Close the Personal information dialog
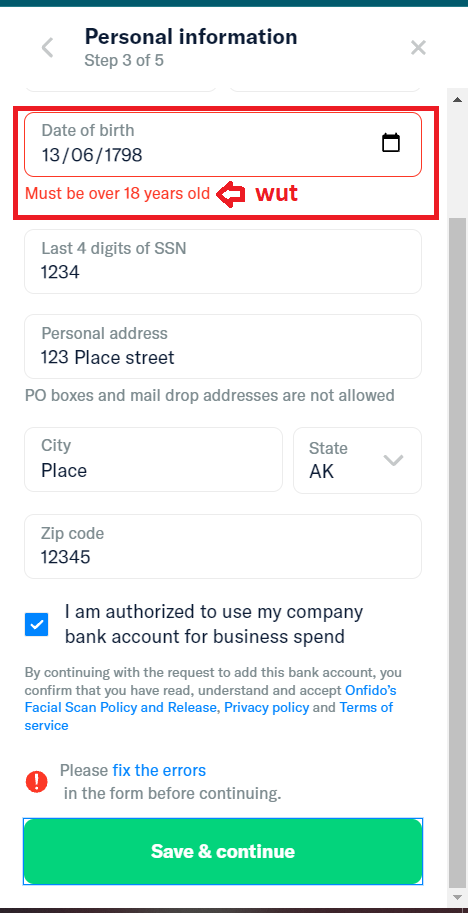468x913 pixels. point(418,48)
